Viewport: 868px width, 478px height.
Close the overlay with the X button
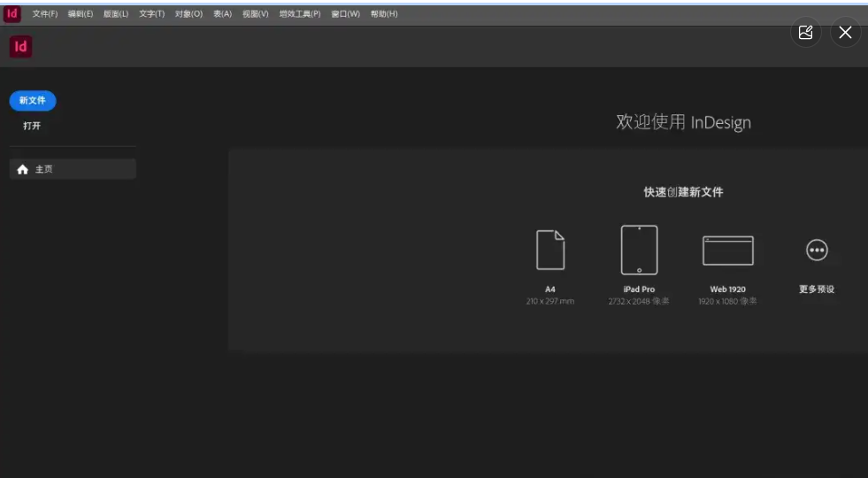[x=845, y=32]
